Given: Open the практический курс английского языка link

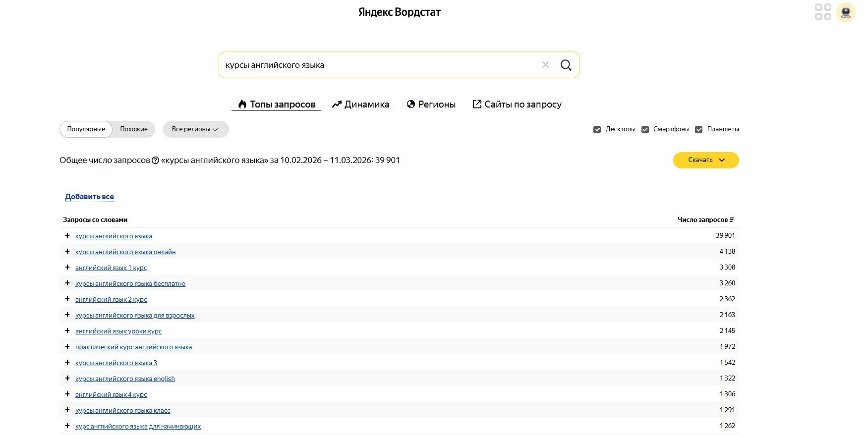Looking at the screenshot, I should click(x=133, y=347).
